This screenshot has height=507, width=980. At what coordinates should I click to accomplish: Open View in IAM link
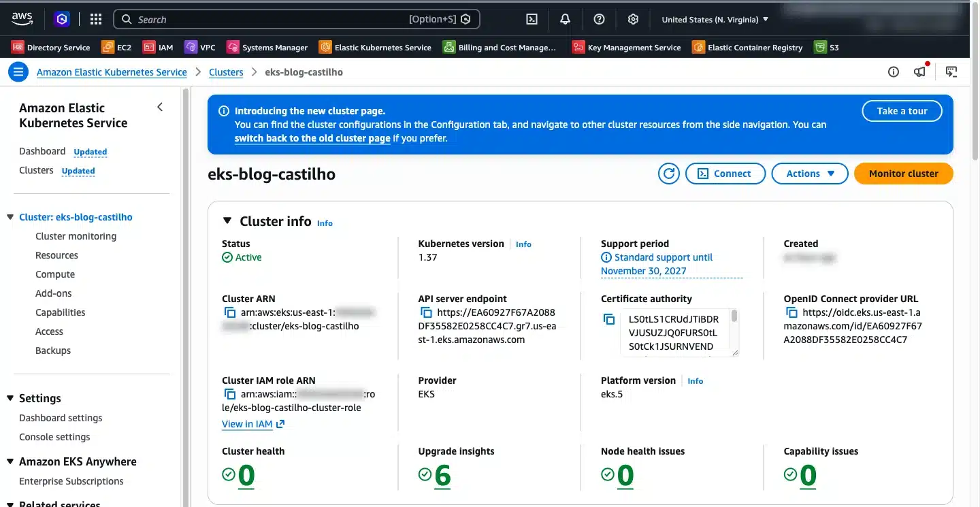coord(253,424)
